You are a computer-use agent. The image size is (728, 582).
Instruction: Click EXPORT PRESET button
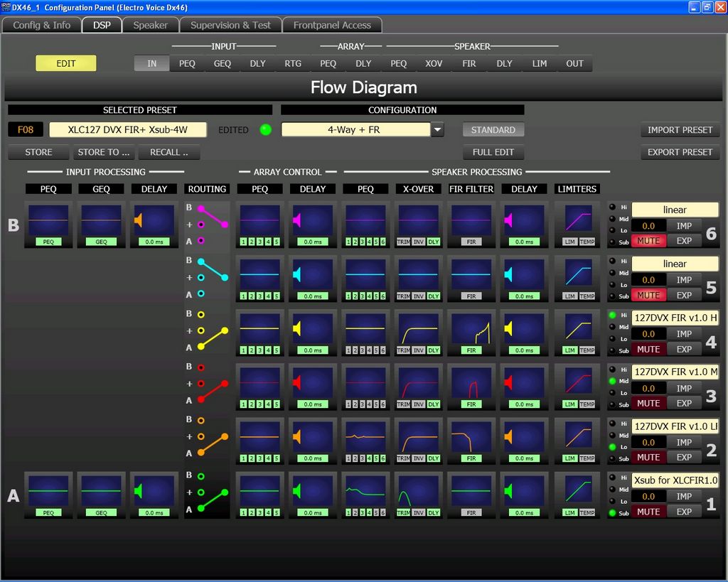click(x=680, y=152)
